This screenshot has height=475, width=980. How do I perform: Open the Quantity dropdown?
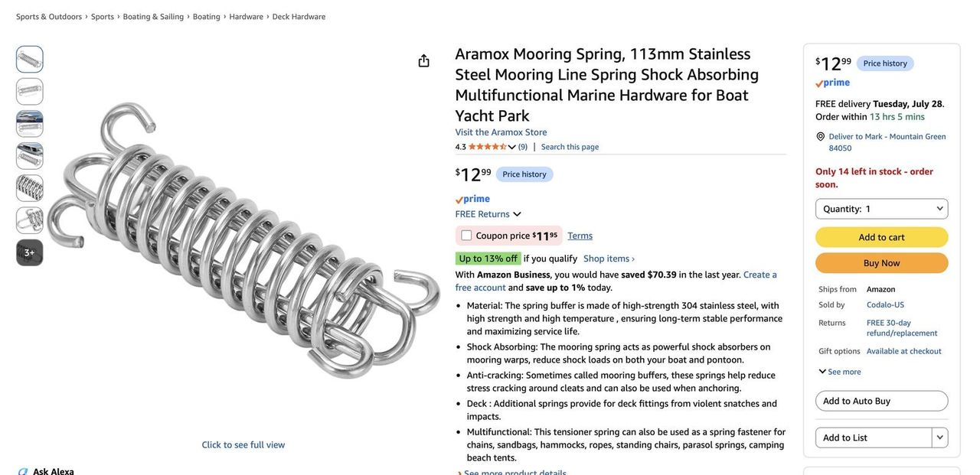tap(881, 209)
